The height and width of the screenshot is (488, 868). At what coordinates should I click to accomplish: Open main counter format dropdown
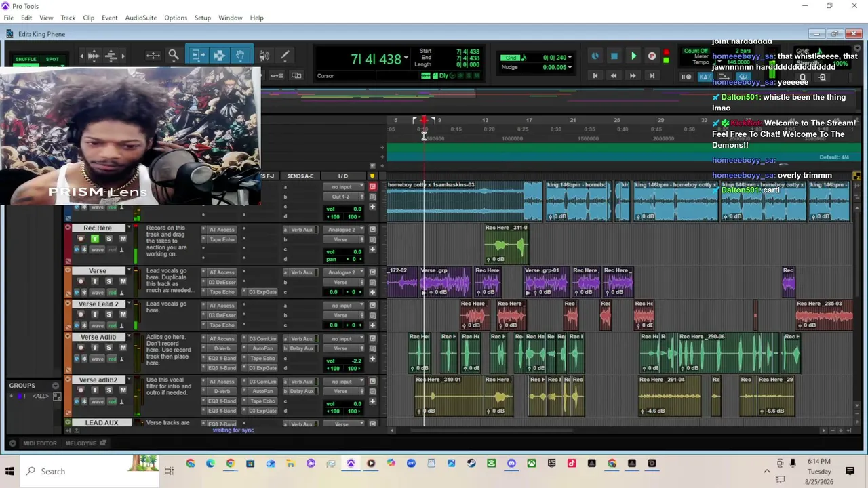click(406, 58)
